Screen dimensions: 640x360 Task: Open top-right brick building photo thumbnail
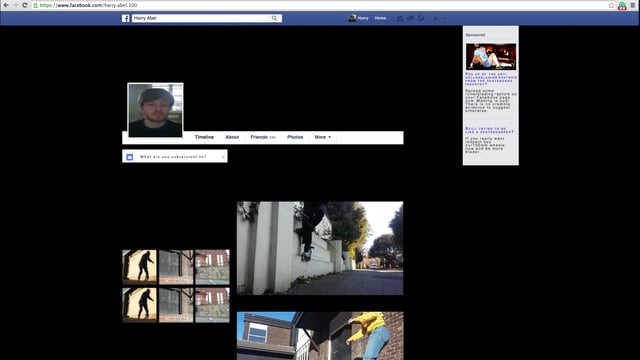(212, 267)
